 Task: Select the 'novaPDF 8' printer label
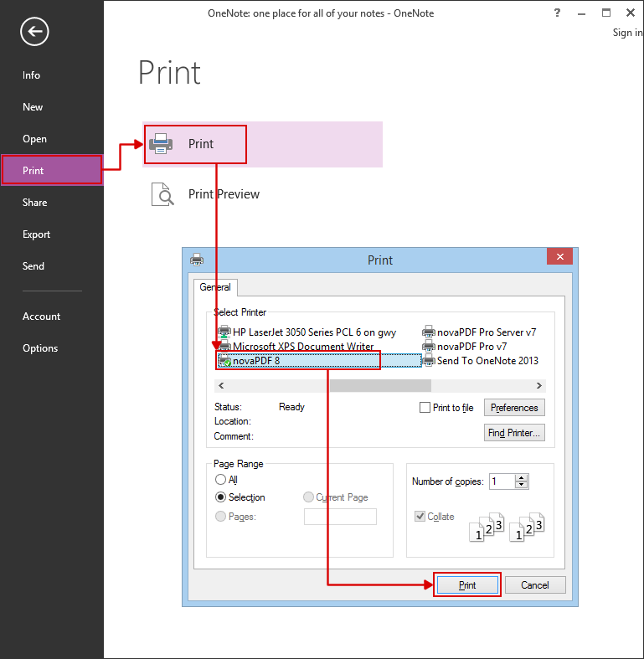point(256,361)
